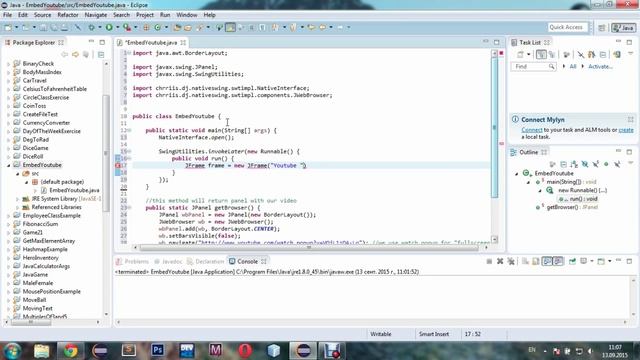This screenshot has width=640, height=360.
Task: Click the green Run button in toolbar
Action: 109,27
